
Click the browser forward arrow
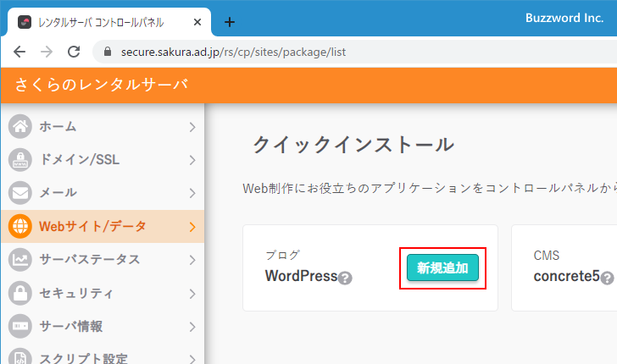pyautogui.click(x=47, y=52)
